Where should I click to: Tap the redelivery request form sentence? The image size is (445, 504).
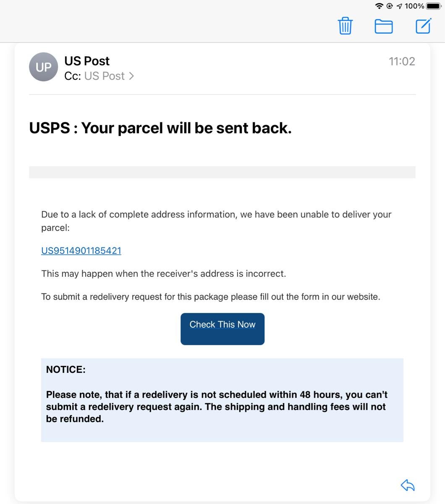point(210,297)
